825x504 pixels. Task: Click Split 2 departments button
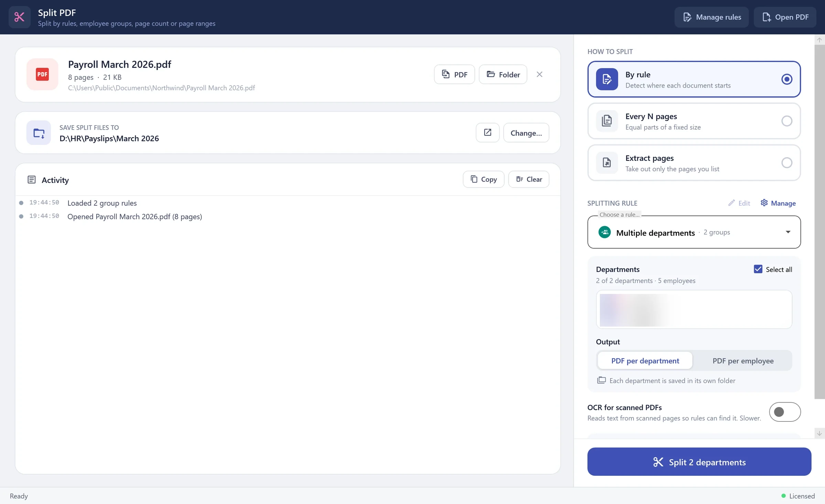click(699, 462)
